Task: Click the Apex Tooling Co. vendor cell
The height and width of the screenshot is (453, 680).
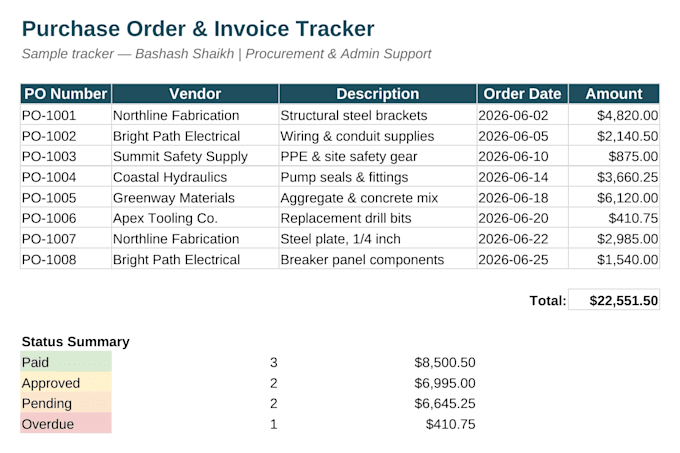Action: [195, 218]
